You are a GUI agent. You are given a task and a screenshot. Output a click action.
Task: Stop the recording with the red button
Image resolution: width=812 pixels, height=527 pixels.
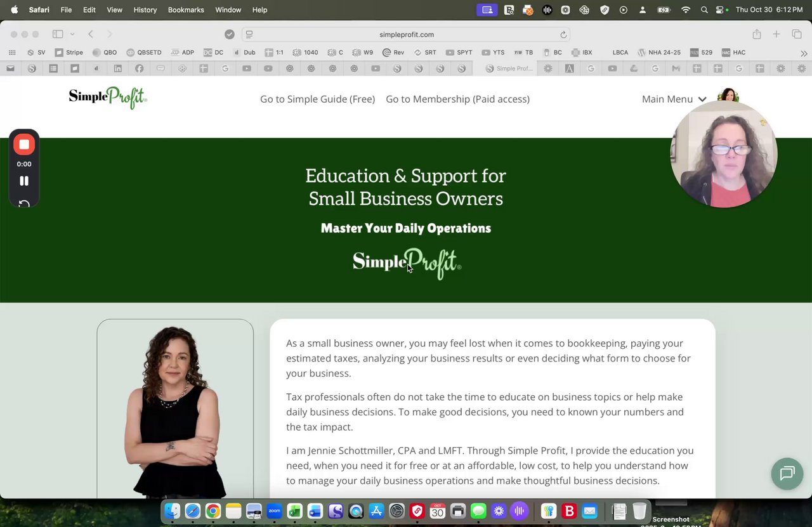click(x=24, y=145)
